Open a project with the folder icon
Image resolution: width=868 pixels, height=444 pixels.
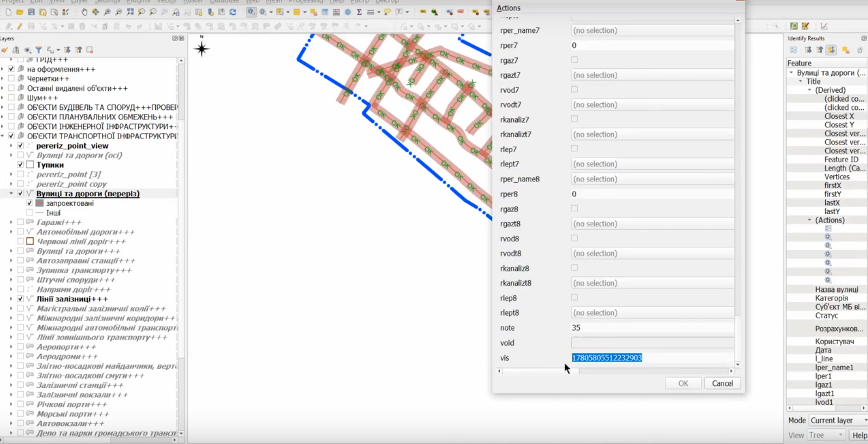(20, 12)
